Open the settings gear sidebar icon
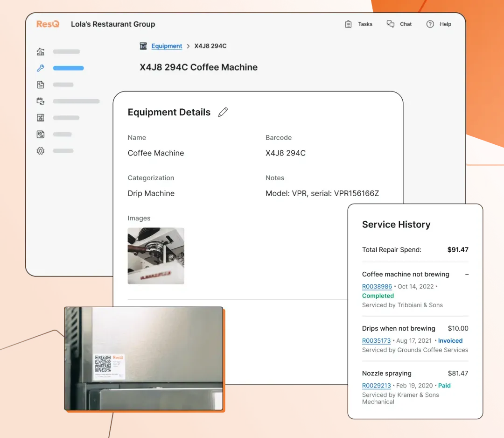This screenshot has height=438, width=504. click(x=41, y=151)
